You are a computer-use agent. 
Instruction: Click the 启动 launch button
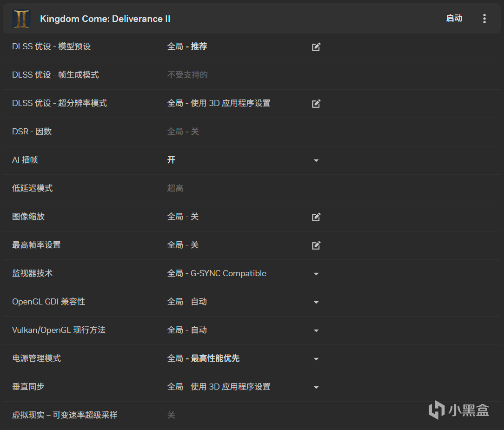click(x=454, y=18)
